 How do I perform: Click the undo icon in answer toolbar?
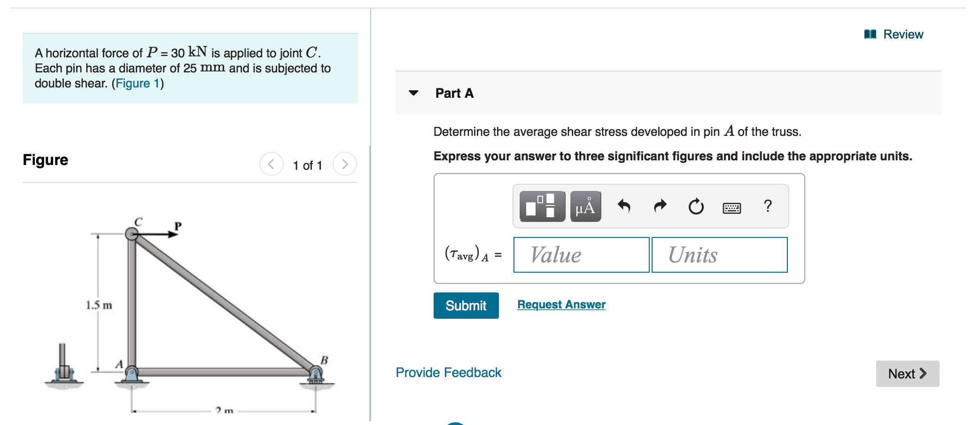[624, 206]
